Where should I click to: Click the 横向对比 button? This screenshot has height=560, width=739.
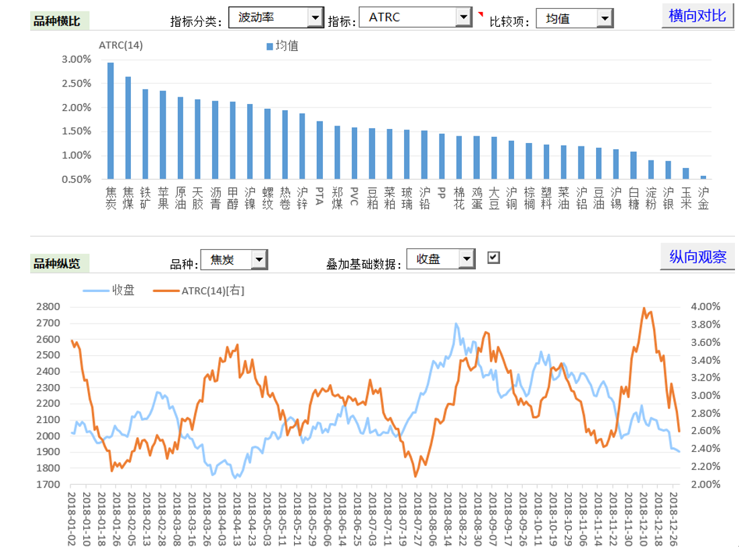697,15
